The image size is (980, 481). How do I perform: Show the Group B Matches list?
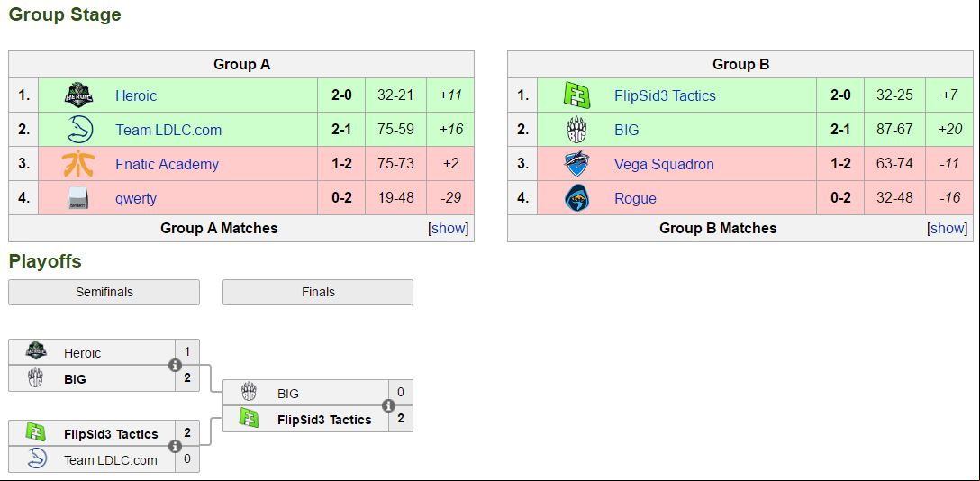[x=947, y=229]
